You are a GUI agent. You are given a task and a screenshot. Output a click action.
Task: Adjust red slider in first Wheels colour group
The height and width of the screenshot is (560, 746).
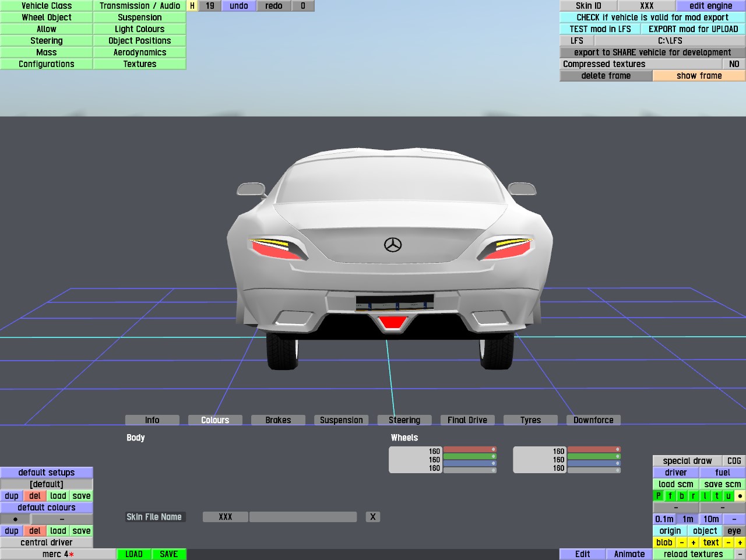470,449
